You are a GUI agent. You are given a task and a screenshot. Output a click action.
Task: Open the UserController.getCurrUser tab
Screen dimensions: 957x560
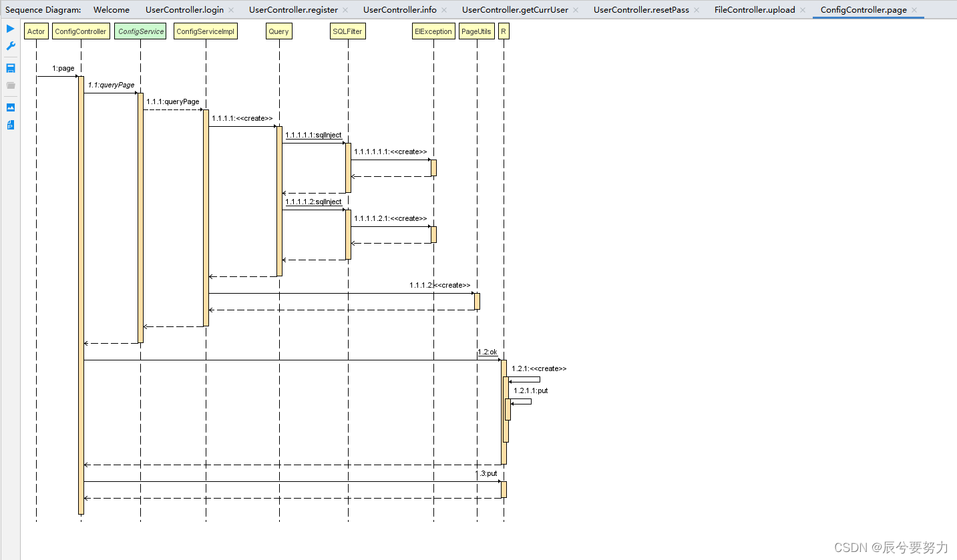point(515,10)
